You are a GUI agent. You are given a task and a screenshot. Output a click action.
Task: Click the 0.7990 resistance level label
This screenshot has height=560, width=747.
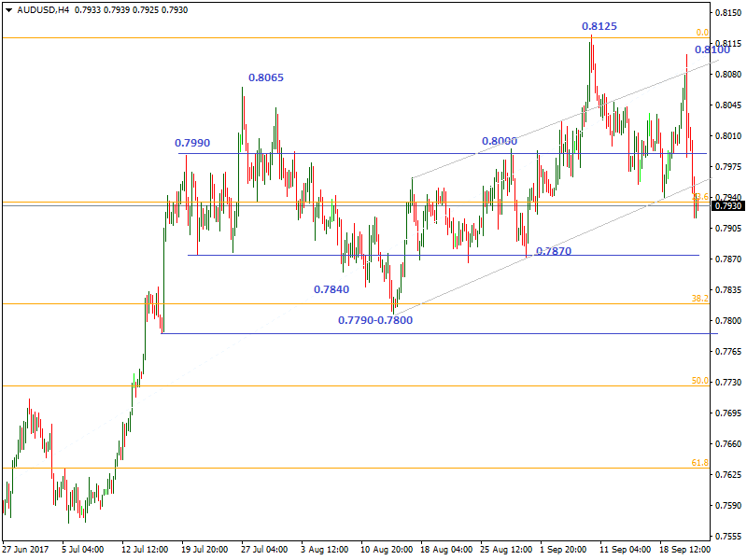(x=192, y=143)
